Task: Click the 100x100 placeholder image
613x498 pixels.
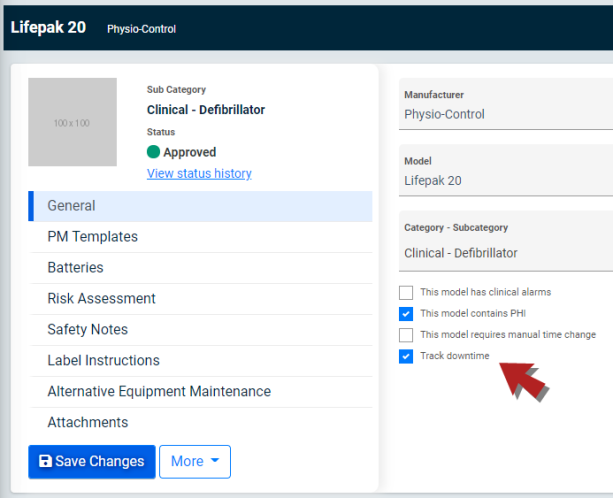Action: coord(72,122)
